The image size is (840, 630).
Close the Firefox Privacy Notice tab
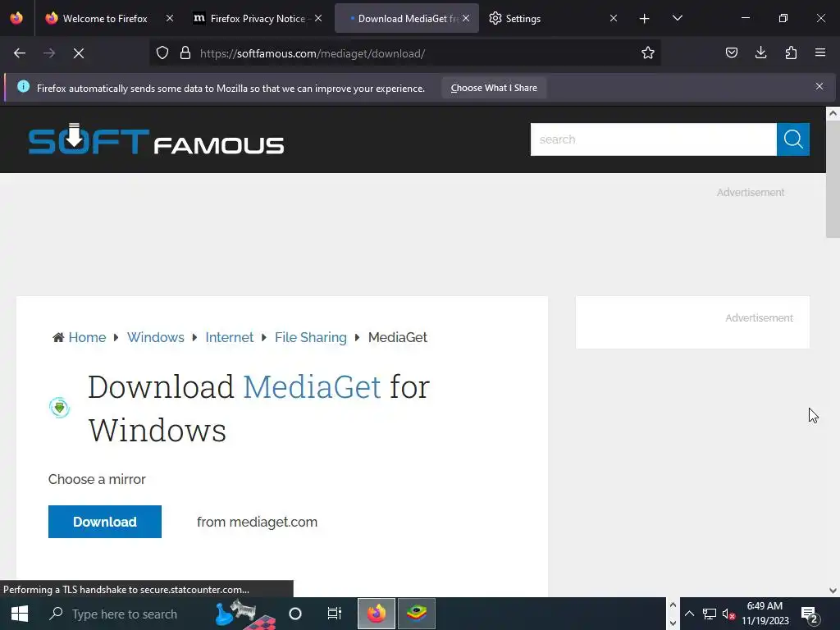[x=318, y=18]
